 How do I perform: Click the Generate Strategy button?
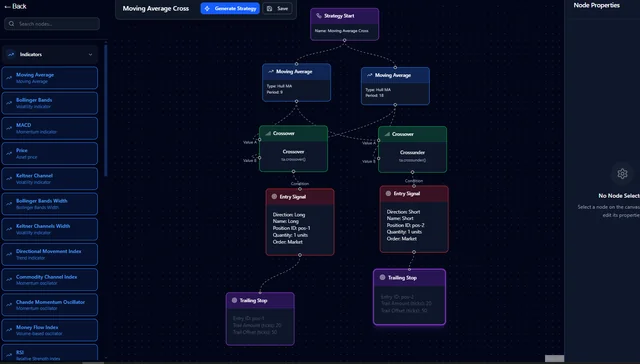[230, 8]
